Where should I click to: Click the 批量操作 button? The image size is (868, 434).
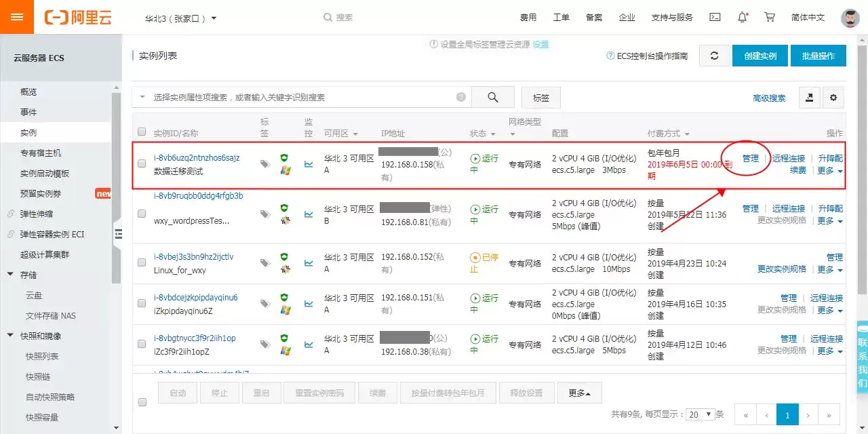coord(818,56)
